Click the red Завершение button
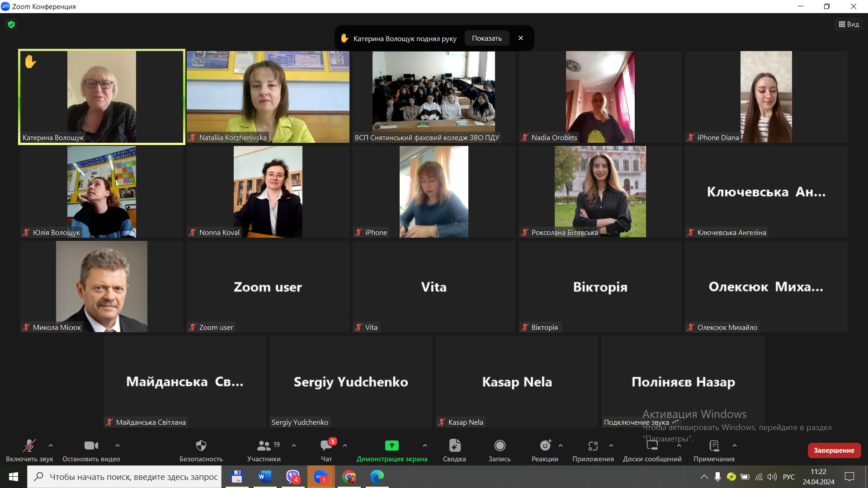The height and width of the screenshot is (488, 868). coord(834,450)
